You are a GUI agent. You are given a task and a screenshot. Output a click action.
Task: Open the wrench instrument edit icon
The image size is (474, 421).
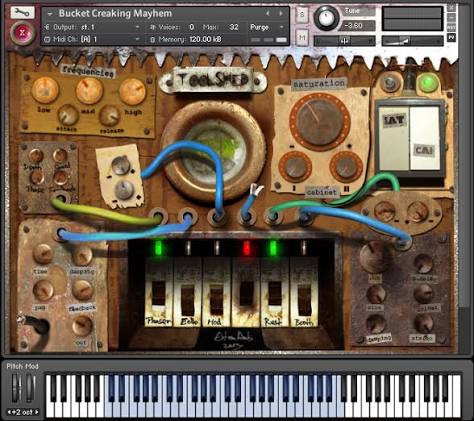(22, 13)
